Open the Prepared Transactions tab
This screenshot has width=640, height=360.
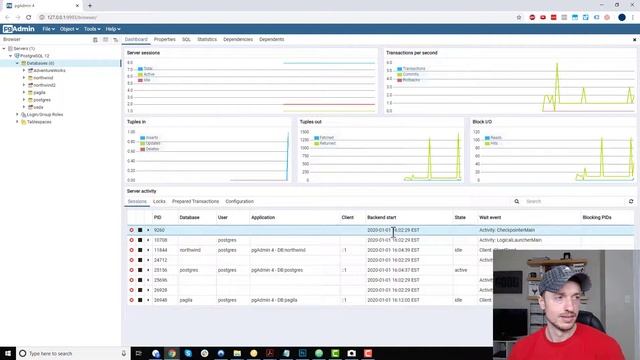pos(196,202)
